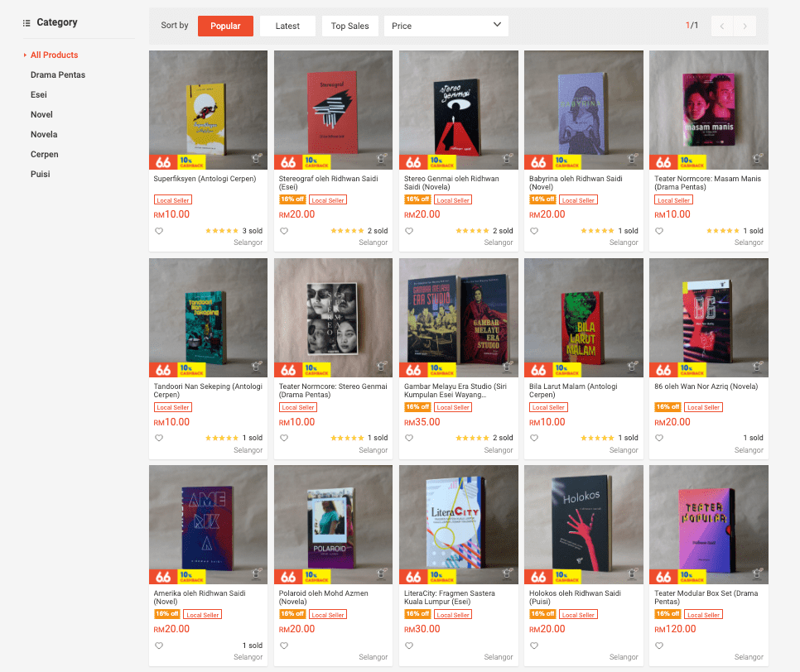Open the Puisi category link
800x672 pixels.
pyautogui.click(x=41, y=175)
